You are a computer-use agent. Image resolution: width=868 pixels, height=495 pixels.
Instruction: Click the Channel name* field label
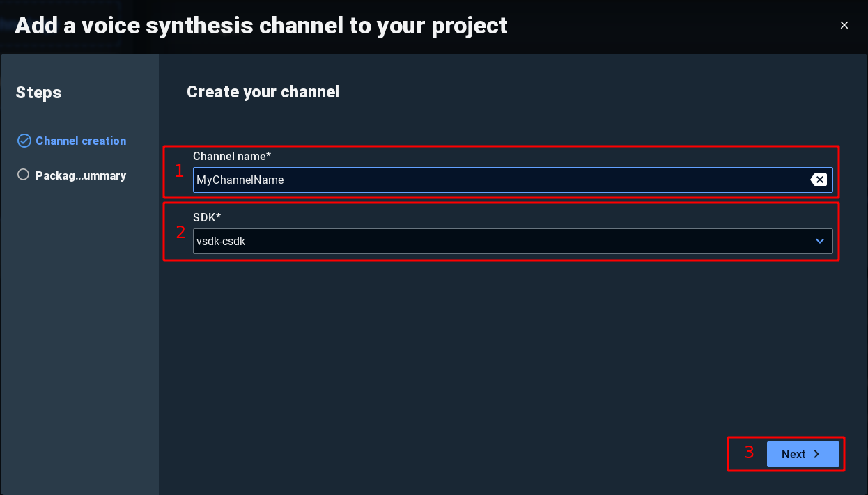tap(232, 156)
